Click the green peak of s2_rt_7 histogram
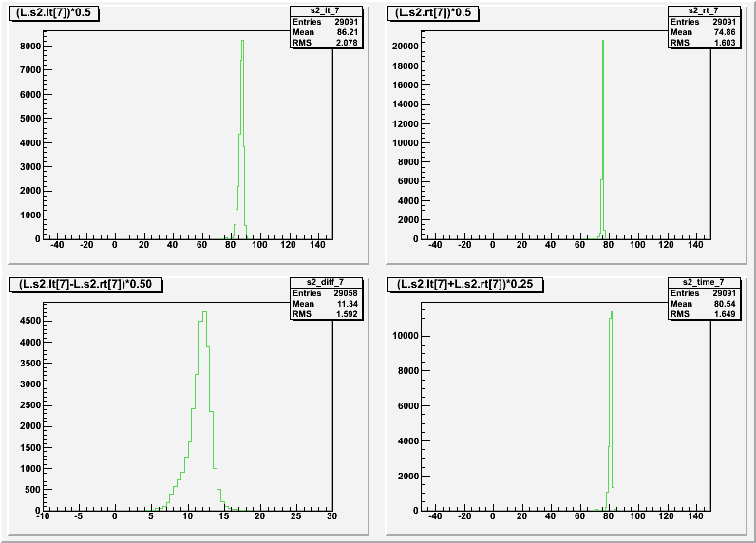This screenshot has width=756, height=543. coord(603,41)
